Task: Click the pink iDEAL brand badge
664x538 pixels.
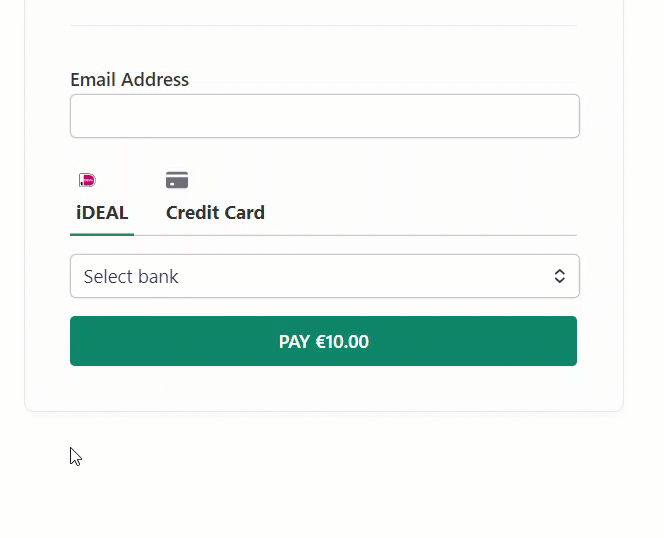Action: coord(88,180)
